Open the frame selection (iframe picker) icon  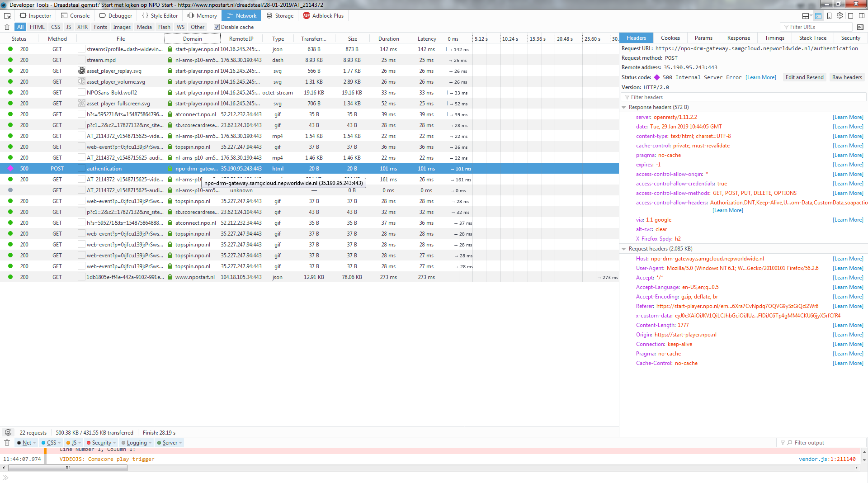[806, 16]
